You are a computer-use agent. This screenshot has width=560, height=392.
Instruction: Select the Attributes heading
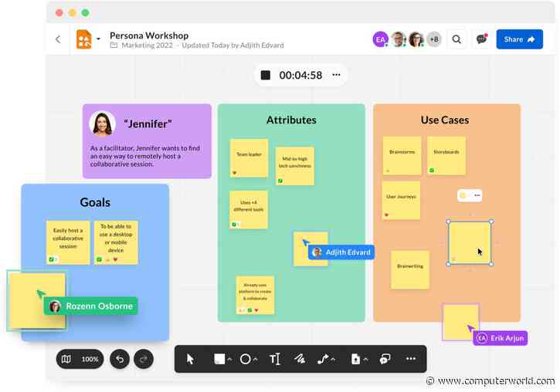pyautogui.click(x=291, y=120)
